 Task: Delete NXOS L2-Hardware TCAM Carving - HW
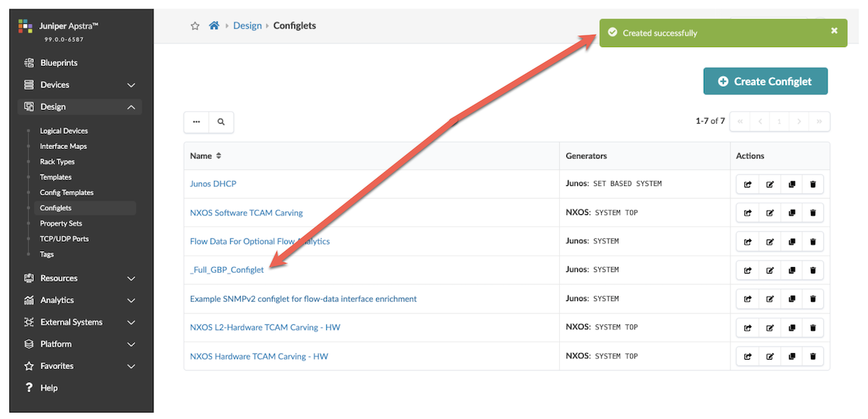click(813, 328)
